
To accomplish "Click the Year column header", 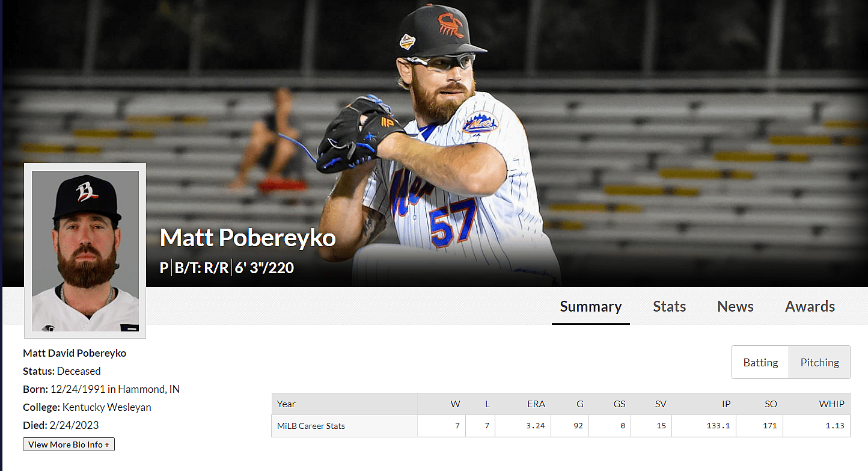I will pyautogui.click(x=286, y=404).
